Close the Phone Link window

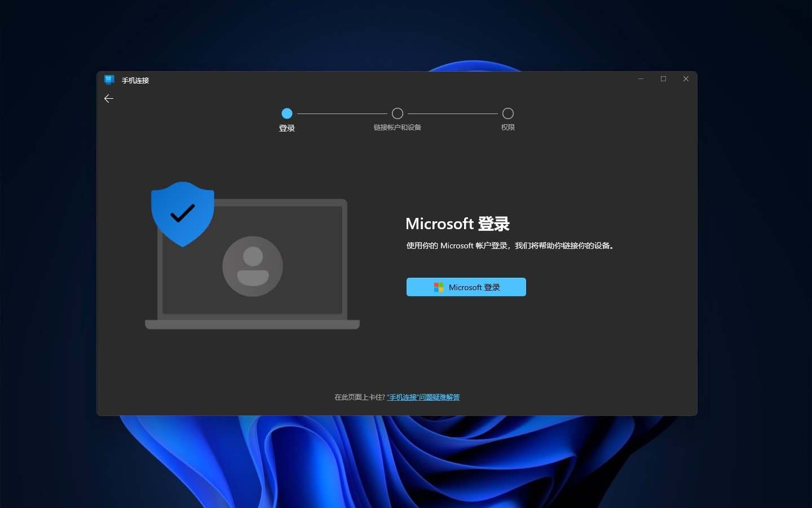[x=686, y=79]
